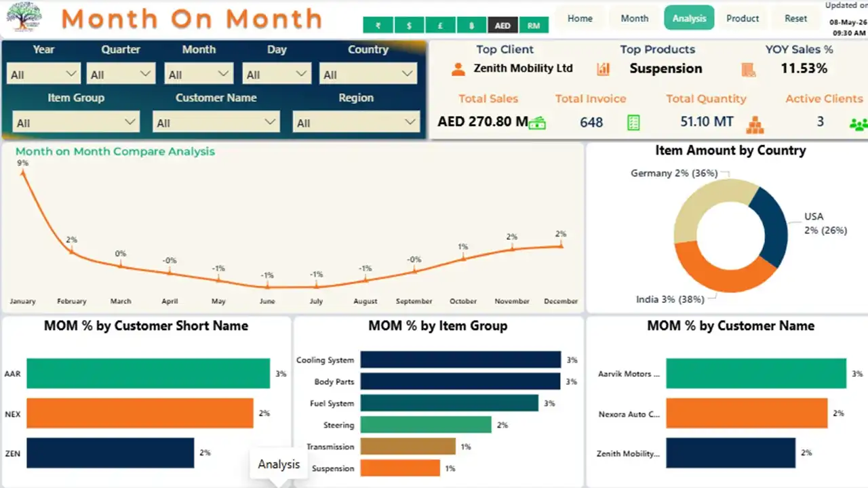
Task: Select the Zenith Mobility bar in Customer Name chart
Action: pos(730,452)
